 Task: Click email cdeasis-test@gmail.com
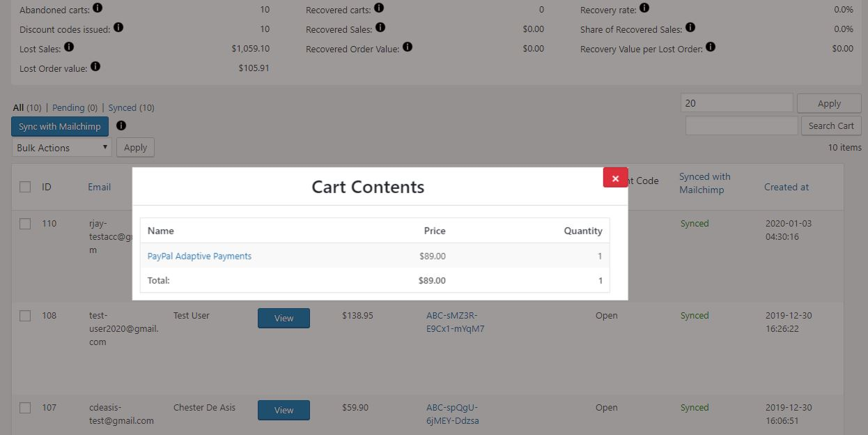pos(121,414)
